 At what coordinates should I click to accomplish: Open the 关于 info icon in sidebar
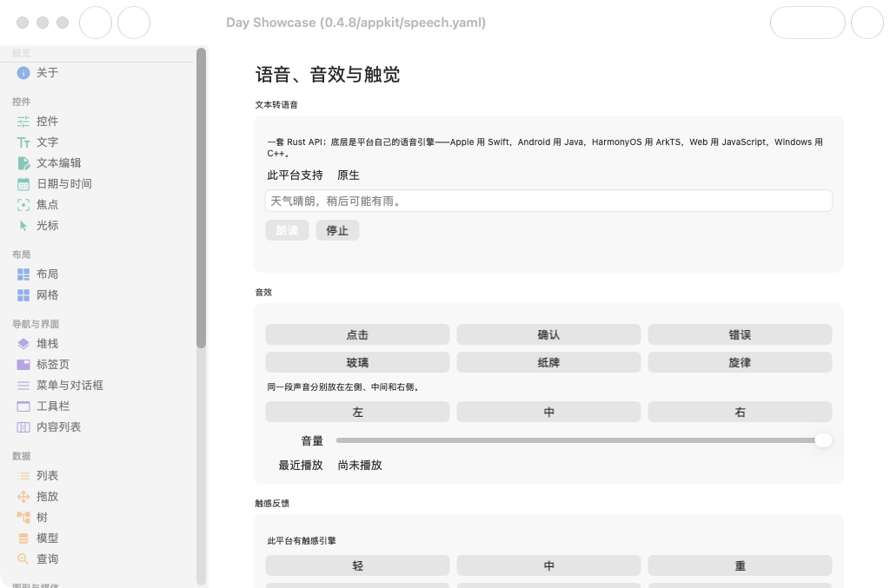(23, 73)
